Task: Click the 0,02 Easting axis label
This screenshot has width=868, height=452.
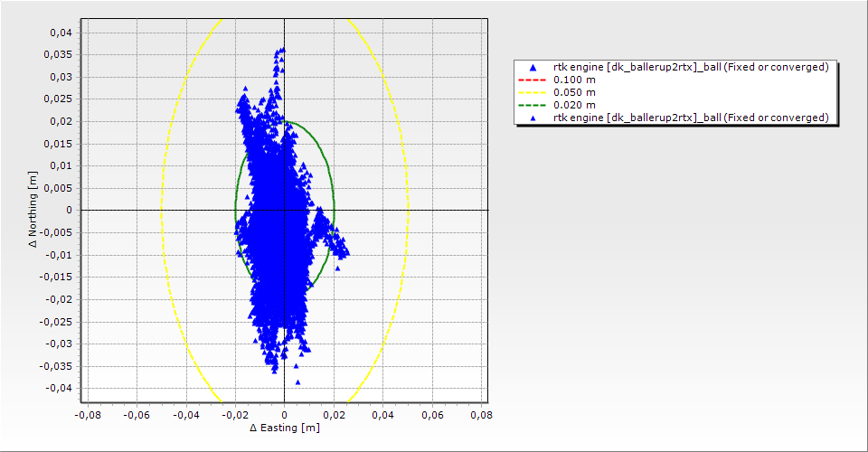Action: coord(334,415)
